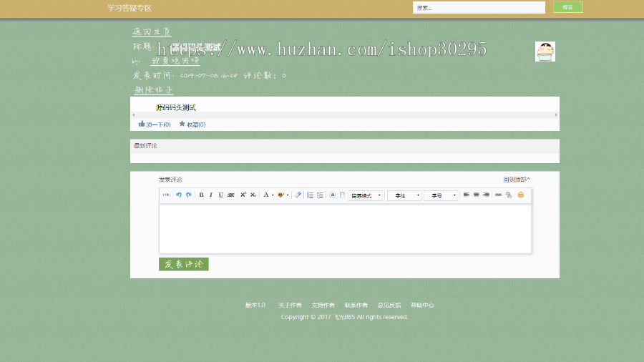Click the clear formatting eraser icon
Screen dimensions: 644x362
point(298,195)
